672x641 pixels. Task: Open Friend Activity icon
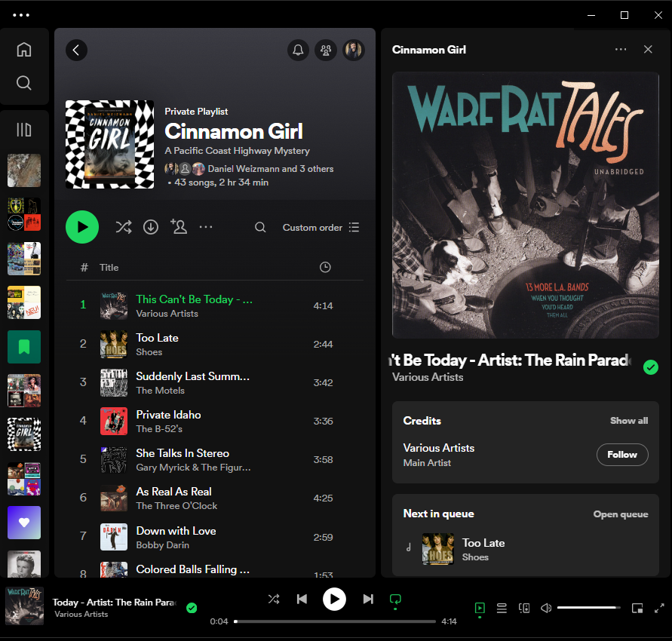(326, 50)
